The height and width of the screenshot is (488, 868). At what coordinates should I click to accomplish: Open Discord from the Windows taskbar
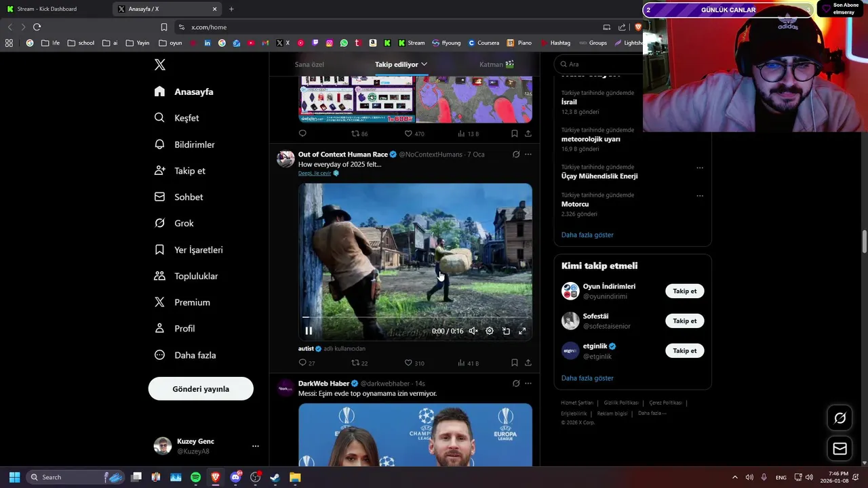pos(235,477)
